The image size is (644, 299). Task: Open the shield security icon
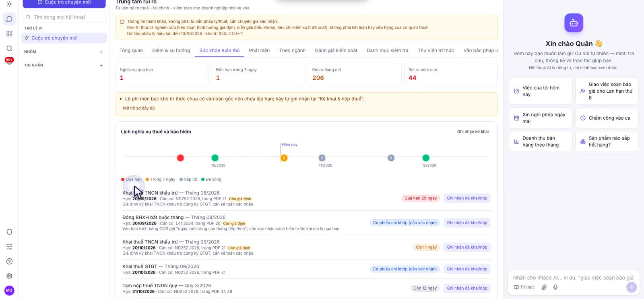(9, 232)
